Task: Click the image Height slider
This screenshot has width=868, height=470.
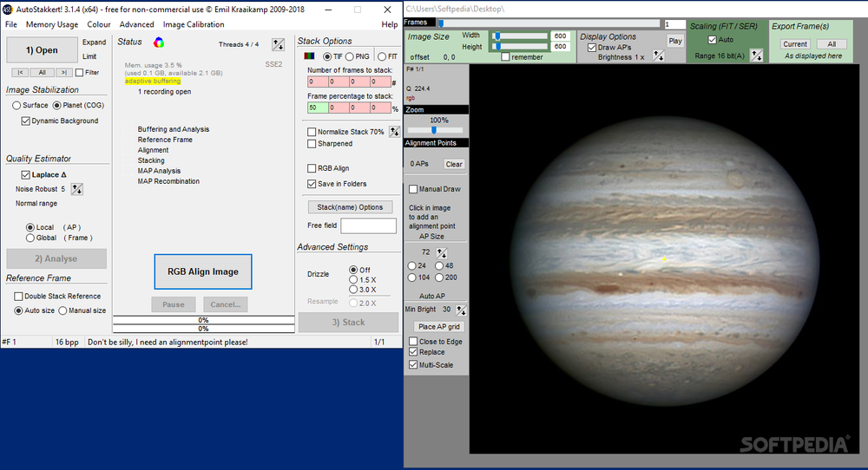Action: pos(520,47)
